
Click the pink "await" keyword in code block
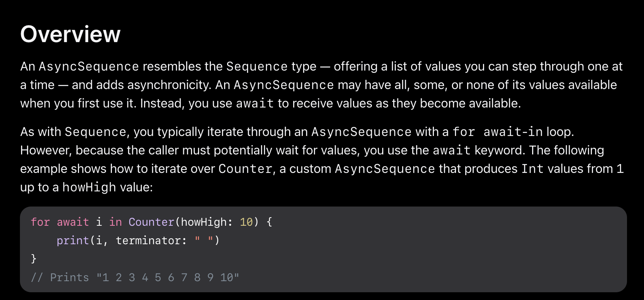point(73,222)
